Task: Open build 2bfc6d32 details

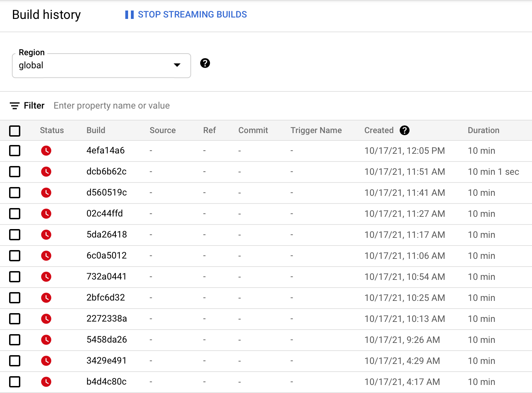Action: pyautogui.click(x=106, y=298)
